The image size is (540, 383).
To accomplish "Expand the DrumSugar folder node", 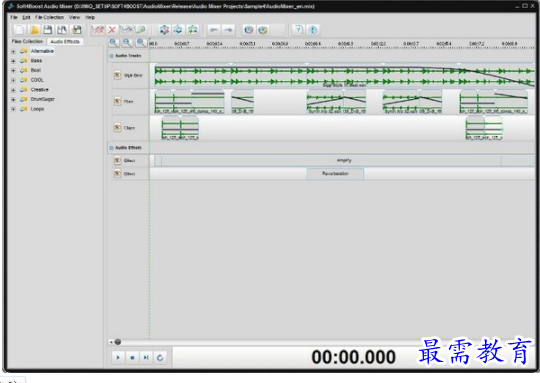I will (x=13, y=100).
